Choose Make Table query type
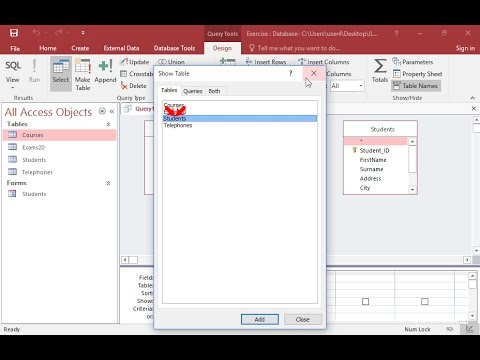Image resolution: width=480 pixels, height=360 pixels. pyautogui.click(x=82, y=74)
